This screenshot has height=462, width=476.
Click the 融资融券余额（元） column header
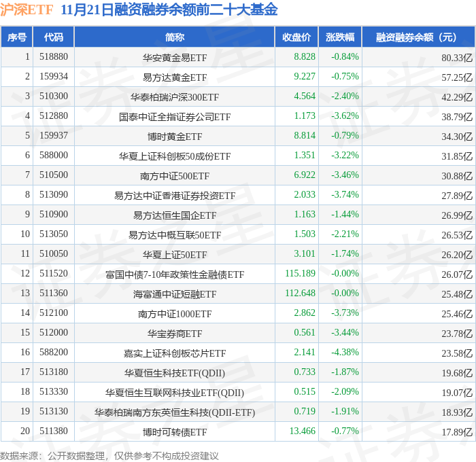point(418,37)
